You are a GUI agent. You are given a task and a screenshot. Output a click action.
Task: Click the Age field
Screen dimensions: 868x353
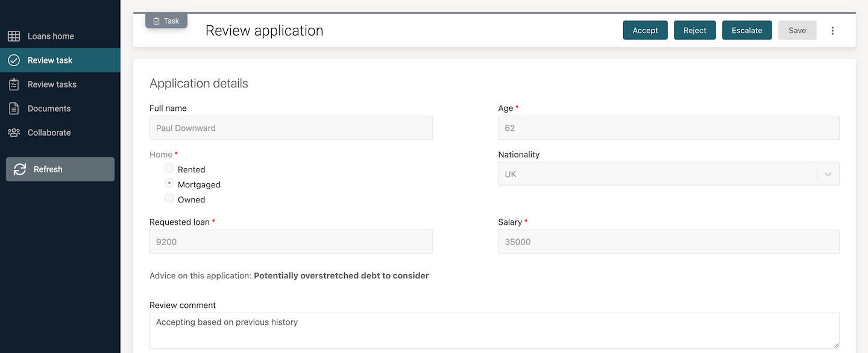coord(668,128)
